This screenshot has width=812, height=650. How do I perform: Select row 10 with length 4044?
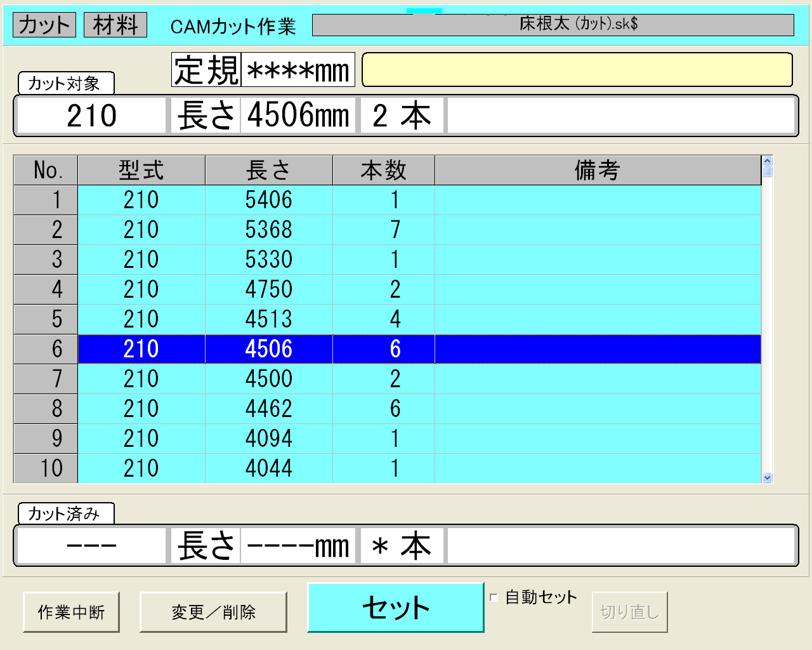[x=268, y=468]
